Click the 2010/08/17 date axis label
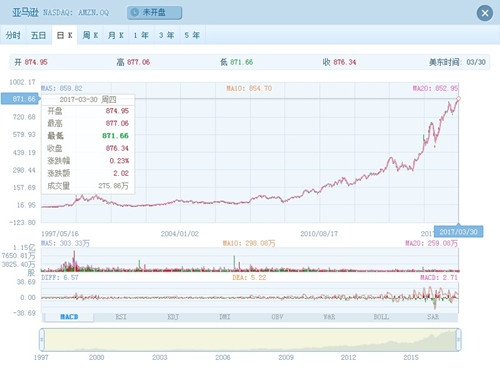Image resolution: width=500 pixels, height=374 pixels. click(x=319, y=234)
